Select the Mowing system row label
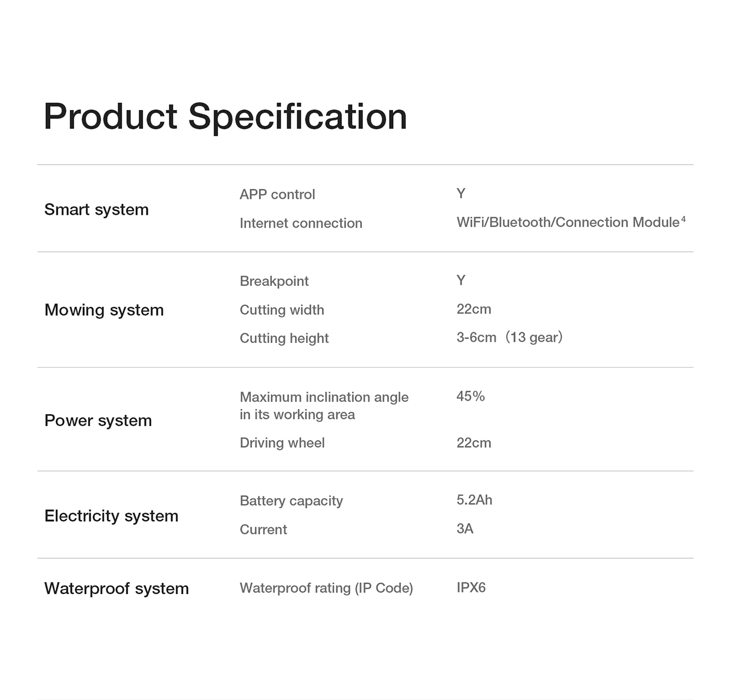The image size is (731, 700). (x=104, y=310)
